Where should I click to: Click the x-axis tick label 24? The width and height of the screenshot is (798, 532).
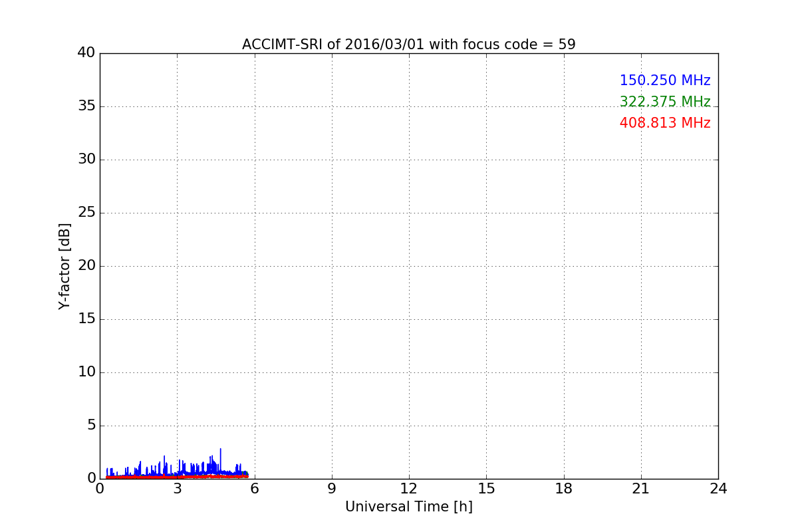(718, 489)
